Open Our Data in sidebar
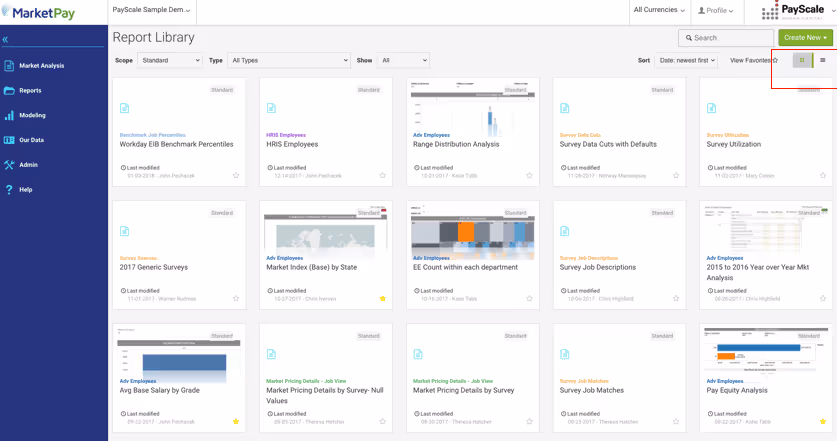Screen dimensions: 837x441 coord(31,140)
